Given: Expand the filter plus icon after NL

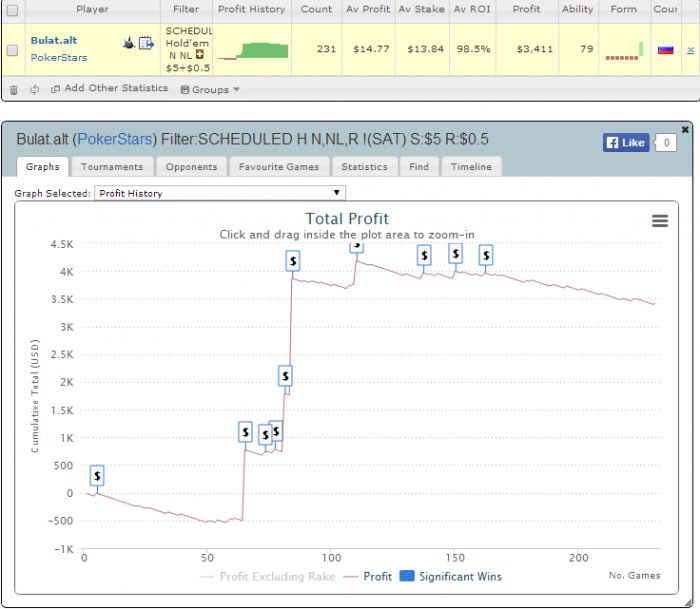Looking at the screenshot, I should point(200,55).
